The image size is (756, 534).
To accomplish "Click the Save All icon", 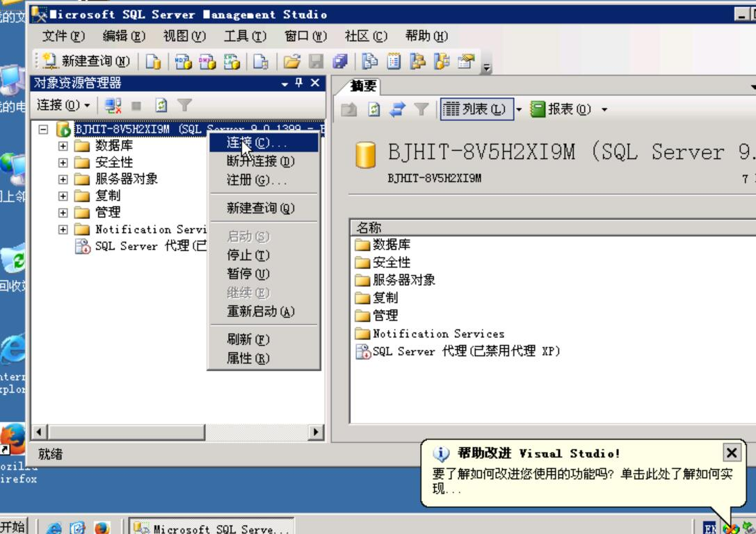I will pos(340,61).
